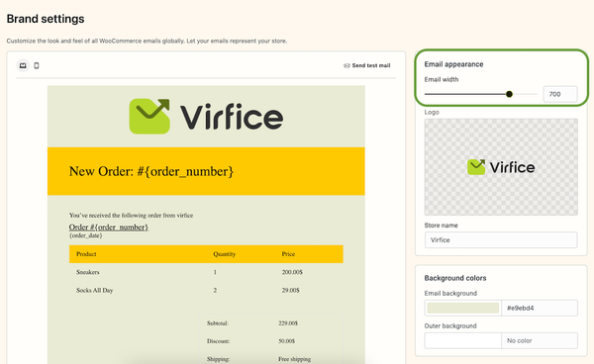The width and height of the screenshot is (594, 364).
Task: Select the Socks All Day row text
Action: point(95,290)
